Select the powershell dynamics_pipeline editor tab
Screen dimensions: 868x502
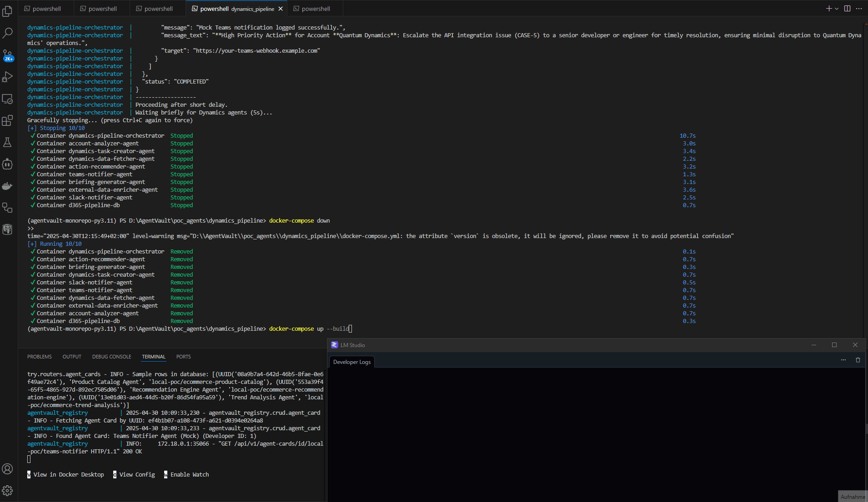pyautogui.click(x=237, y=9)
